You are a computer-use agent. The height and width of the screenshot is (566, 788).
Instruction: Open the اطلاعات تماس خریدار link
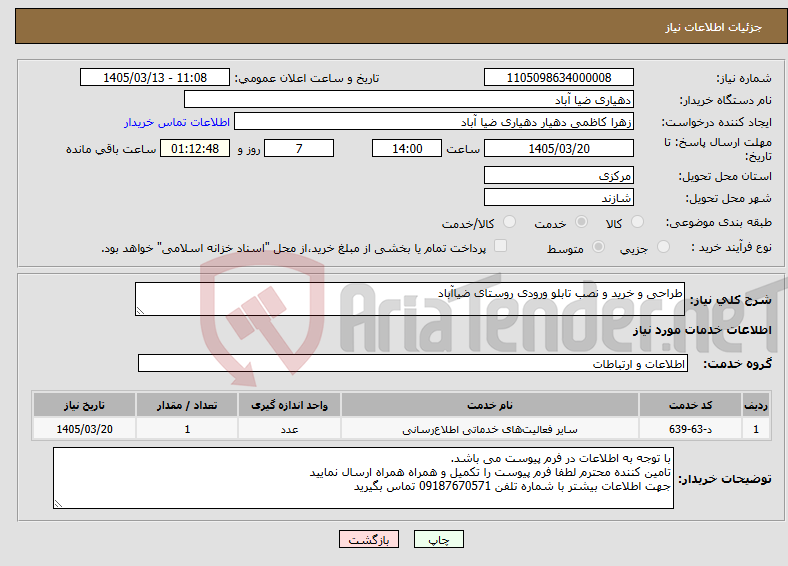tap(177, 122)
